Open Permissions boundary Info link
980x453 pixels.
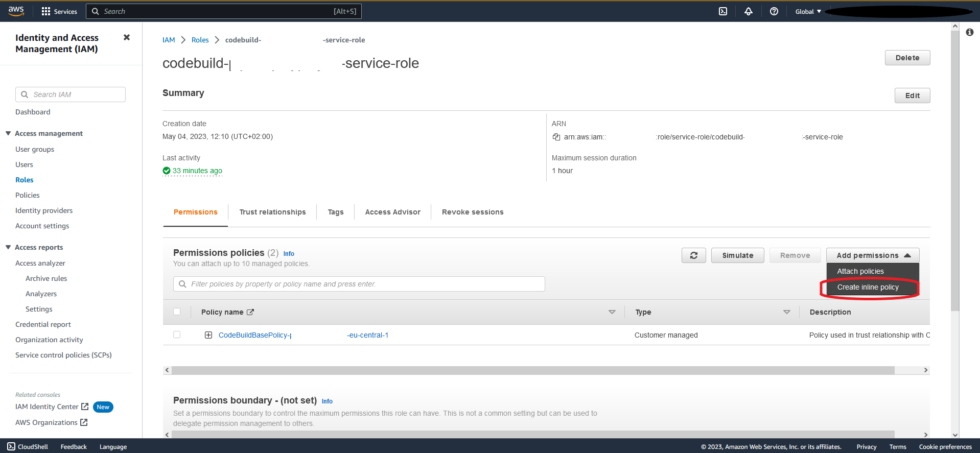click(x=327, y=401)
